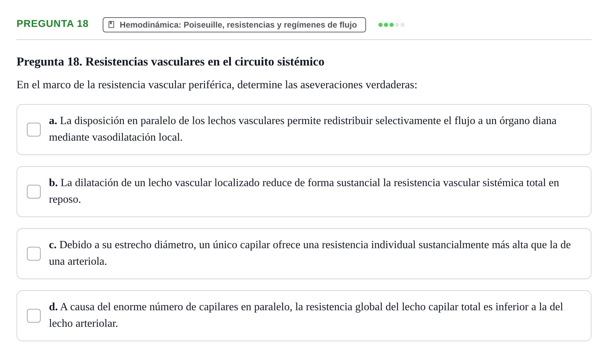Select the checkbox for option c
The width and height of the screenshot is (608, 364).
coord(34,254)
